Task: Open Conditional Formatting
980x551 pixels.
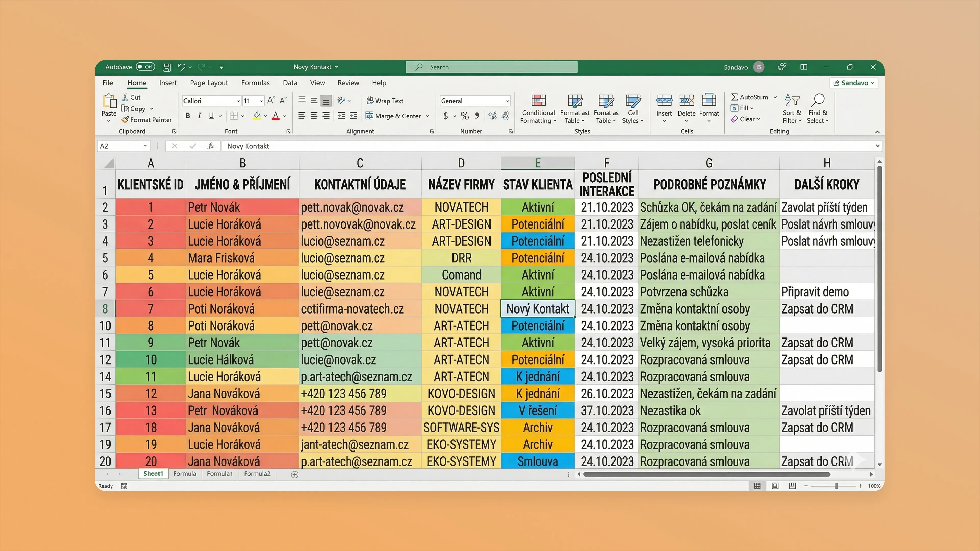Action: point(538,109)
